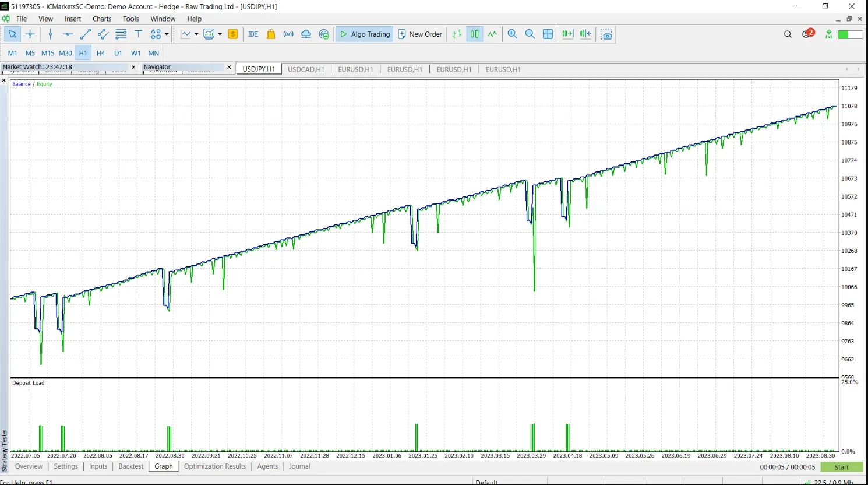This screenshot has height=485, width=868.
Task: Open the Backtest tab
Action: click(131, 466)
